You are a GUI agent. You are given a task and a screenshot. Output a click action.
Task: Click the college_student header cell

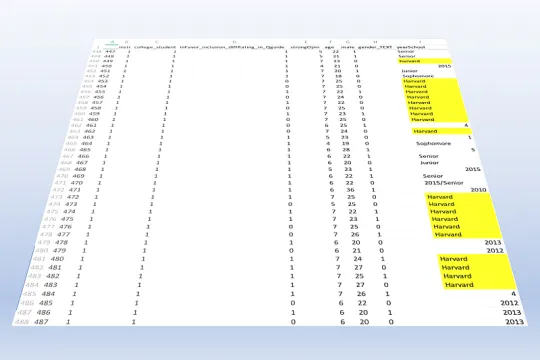coord(155,47)
